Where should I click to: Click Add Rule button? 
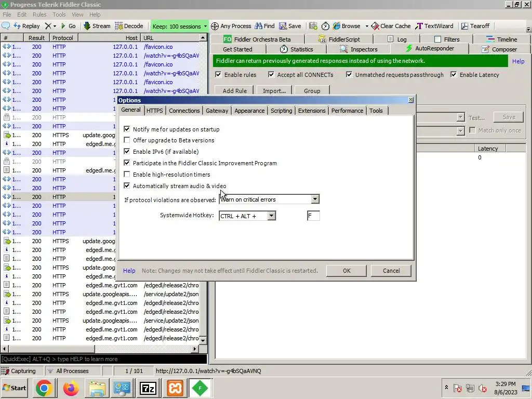235,90
